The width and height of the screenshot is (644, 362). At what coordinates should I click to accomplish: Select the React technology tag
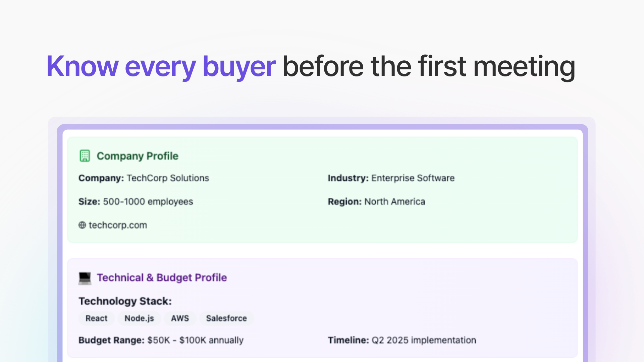coord(96,318)
